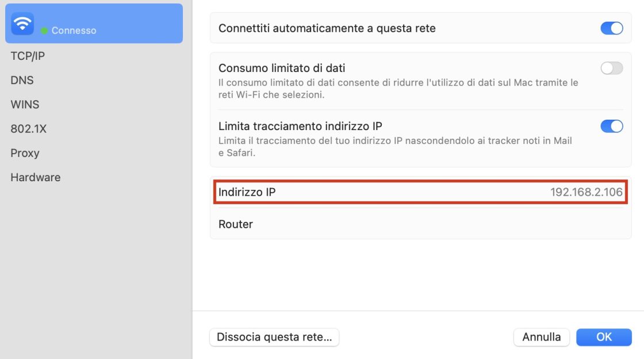Viewport: 644px width, 359px height.
Task: Open the Hardware settings section
Action: 36,177
